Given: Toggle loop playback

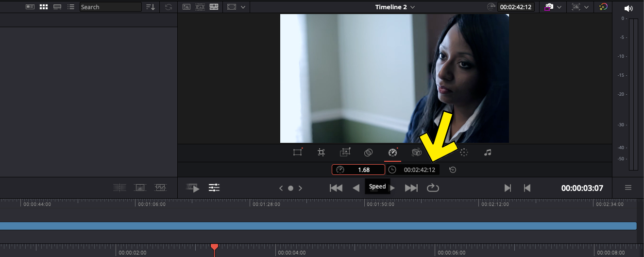Looking at the screenshot, I should coord(433,188).
